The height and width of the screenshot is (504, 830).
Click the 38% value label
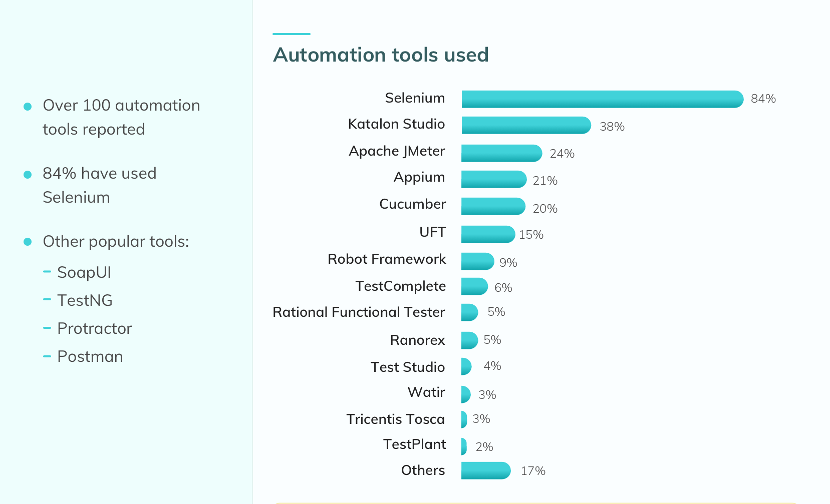tap(612, 127)
